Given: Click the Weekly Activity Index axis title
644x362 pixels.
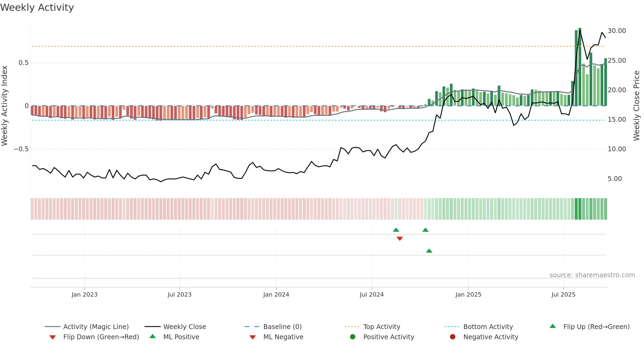Looking at the screenshot, I should [x=4, y=106].
